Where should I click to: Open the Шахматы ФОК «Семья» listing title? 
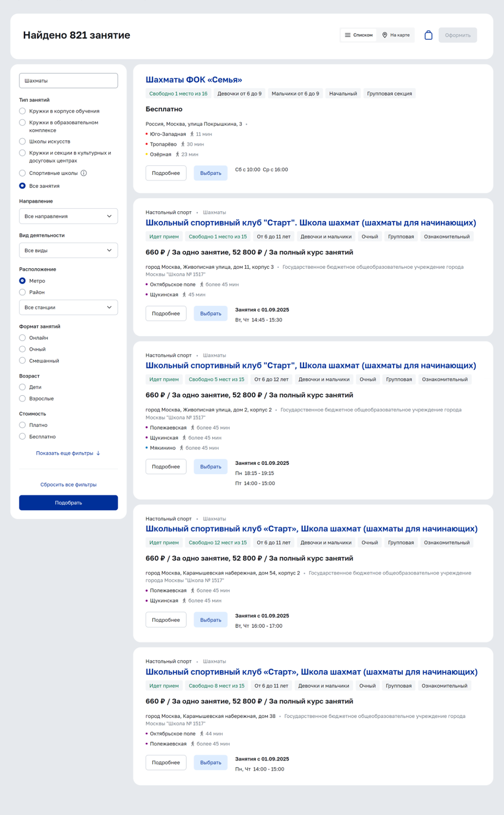[194, 80]
